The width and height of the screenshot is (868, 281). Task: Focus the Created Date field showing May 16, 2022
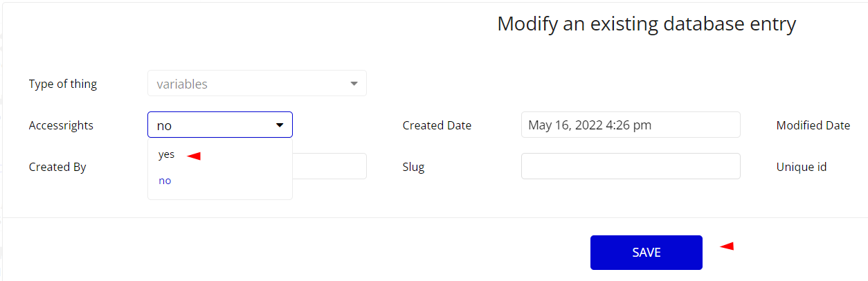tap(631, 125)
